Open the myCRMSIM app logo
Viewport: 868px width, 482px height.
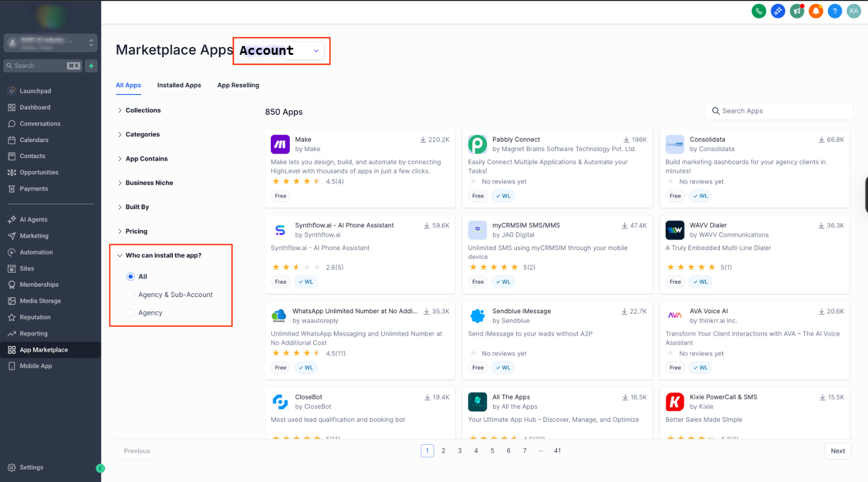coord(477,230)
